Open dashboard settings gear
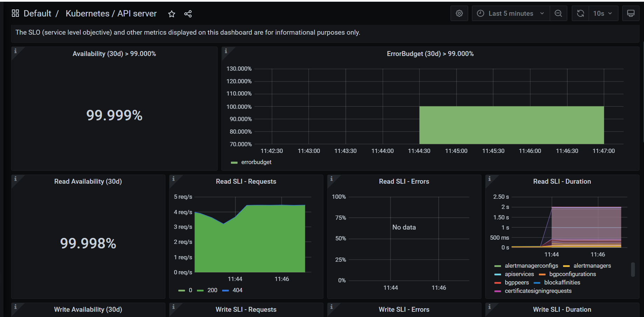Viewport: 644px width, 317px height. coord(459,13)
